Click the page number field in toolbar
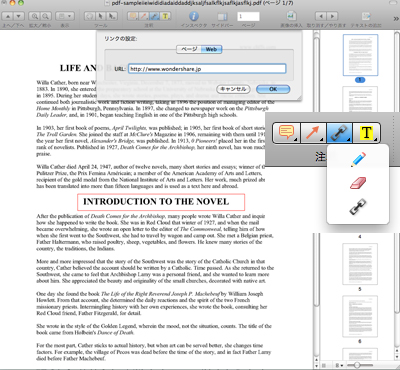The image size is (400, 370). 248,16
